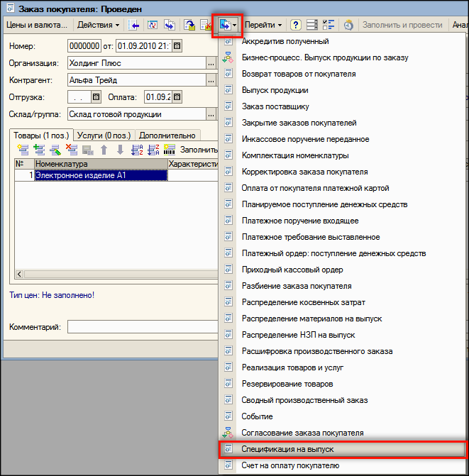This screenshot has height=476, width=469.
Task: Click the checkbox-list properties icon in toolbar
Action: point(328,25)
